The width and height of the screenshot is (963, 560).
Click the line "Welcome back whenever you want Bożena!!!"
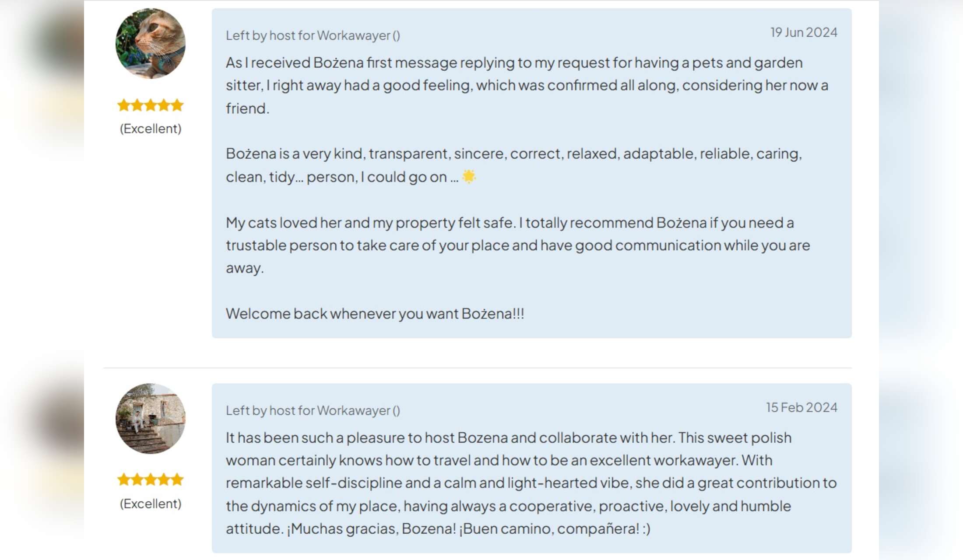pos(375,314)
